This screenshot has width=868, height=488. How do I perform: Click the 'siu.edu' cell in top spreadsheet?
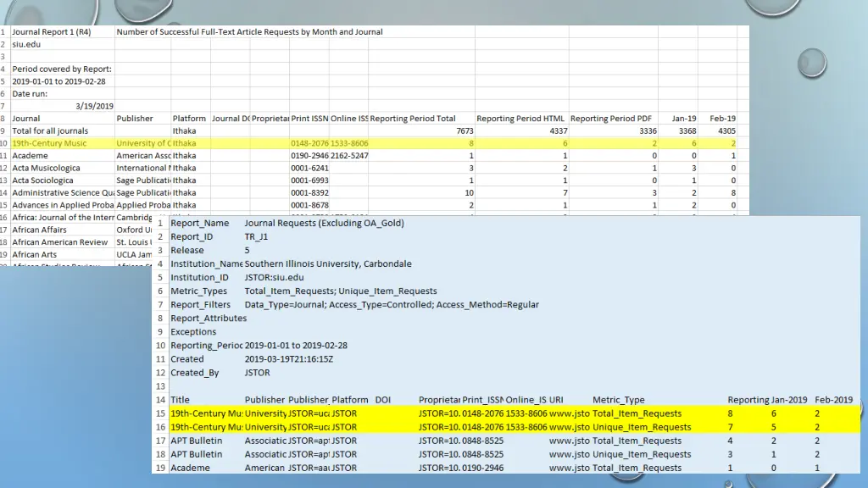[26, 44]
